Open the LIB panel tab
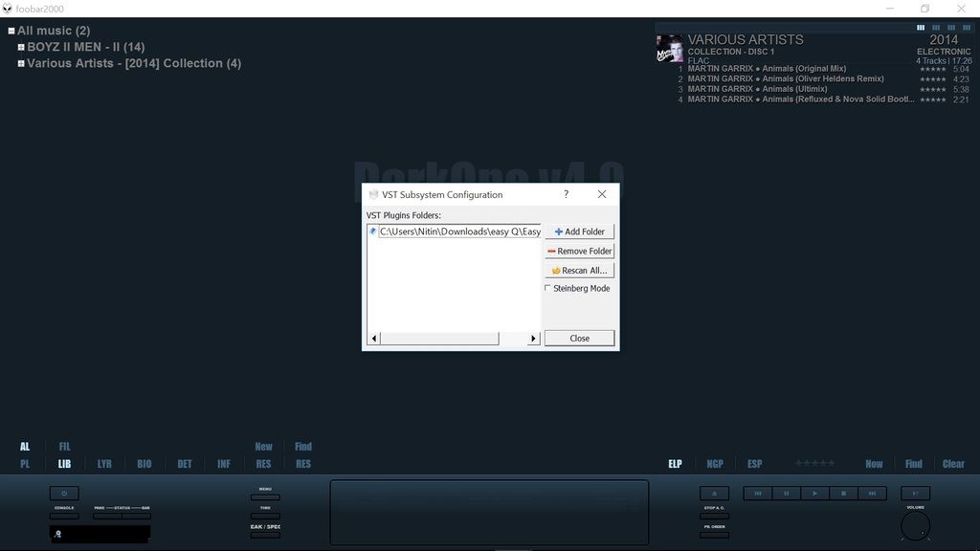The height and width of the screenshot is (551, 980). 64,464
